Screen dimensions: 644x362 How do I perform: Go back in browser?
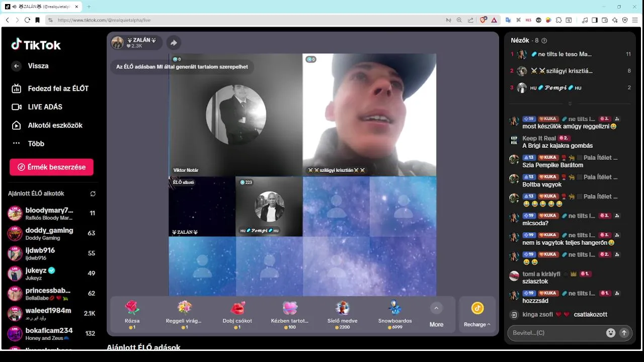(x=7, y=20)
